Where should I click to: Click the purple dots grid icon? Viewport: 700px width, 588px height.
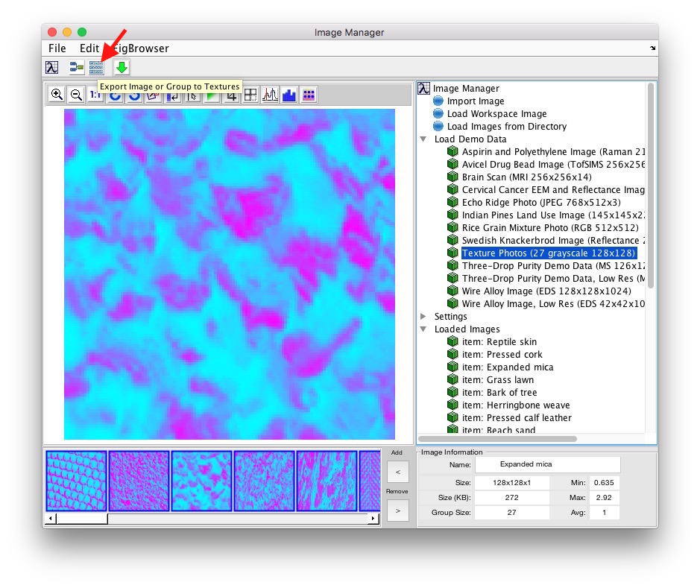point(309,95)
